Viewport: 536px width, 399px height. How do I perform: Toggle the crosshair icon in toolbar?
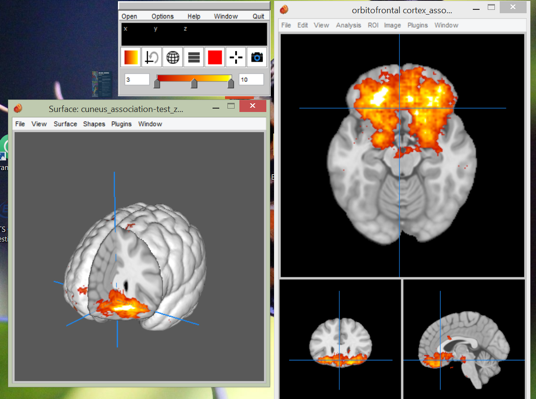[236, 57]
